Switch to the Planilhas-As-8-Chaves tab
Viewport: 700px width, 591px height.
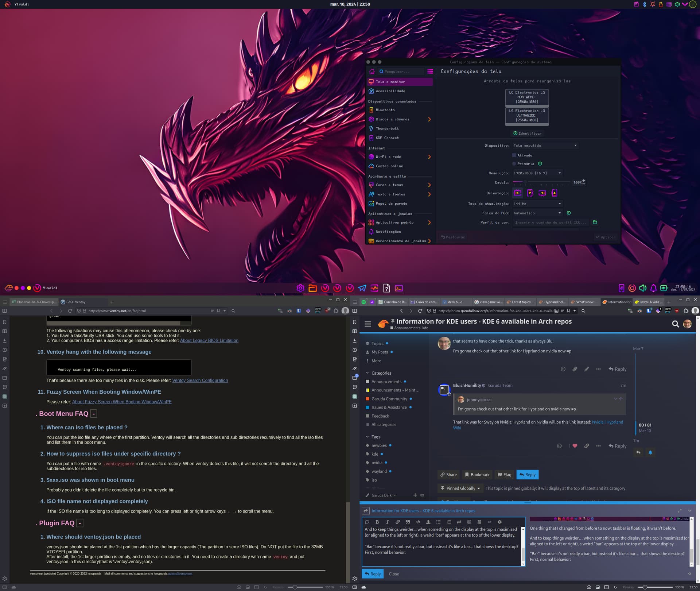(x=34, y=302)
